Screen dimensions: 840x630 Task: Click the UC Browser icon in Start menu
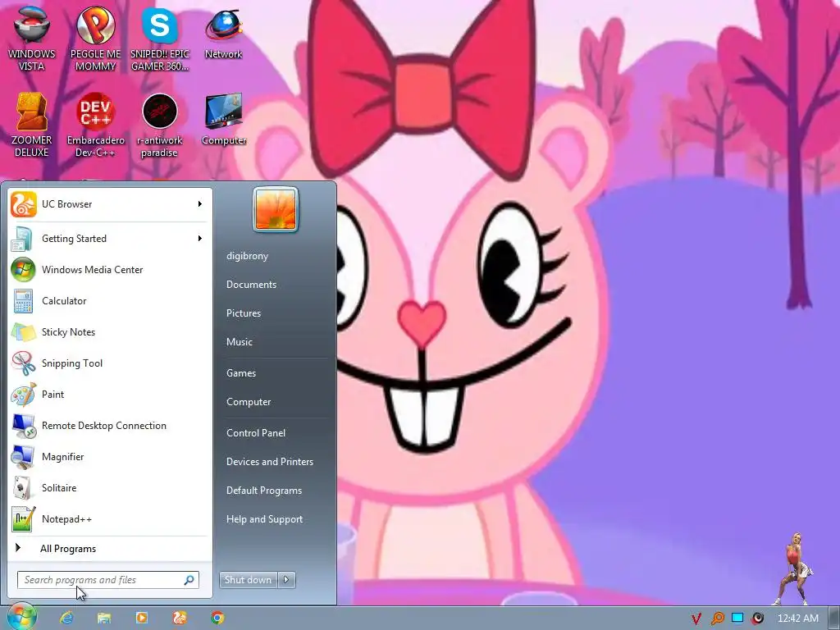coord(24,204)
